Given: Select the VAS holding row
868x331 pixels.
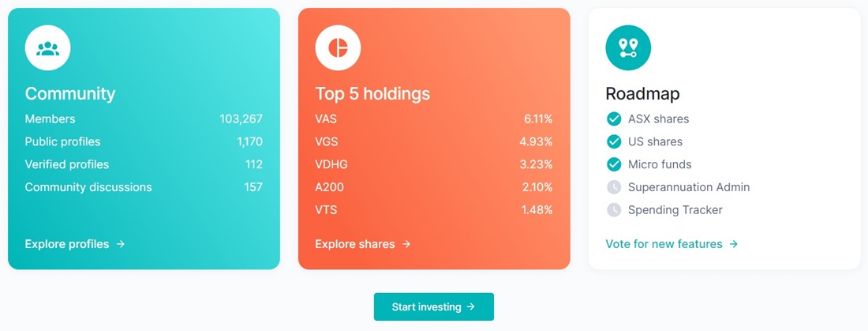Looking at the screenshot, I should 434,119.
